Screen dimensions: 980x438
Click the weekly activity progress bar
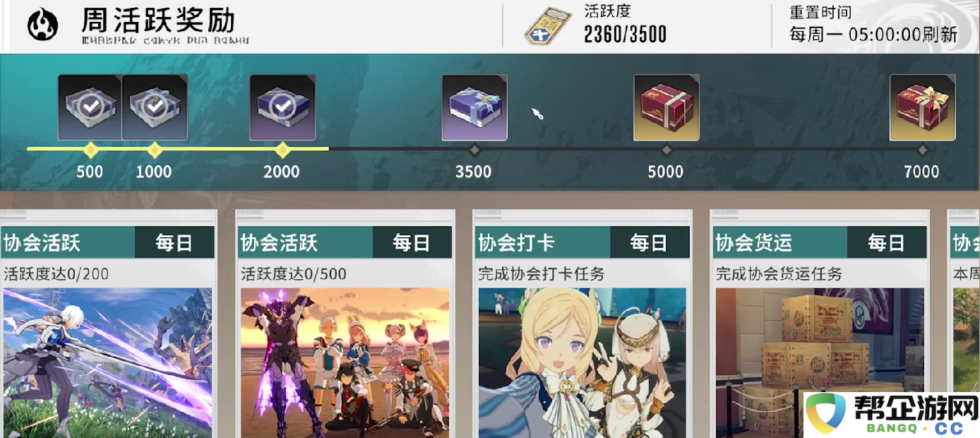pos(474,149)
